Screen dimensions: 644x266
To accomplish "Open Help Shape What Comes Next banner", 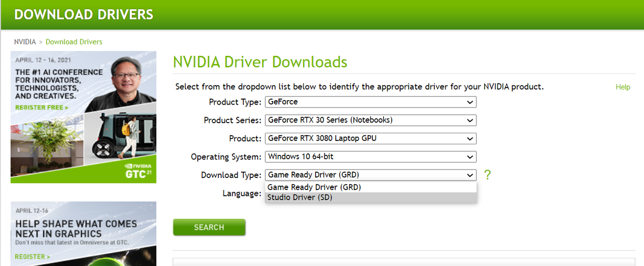I will 84,234.
